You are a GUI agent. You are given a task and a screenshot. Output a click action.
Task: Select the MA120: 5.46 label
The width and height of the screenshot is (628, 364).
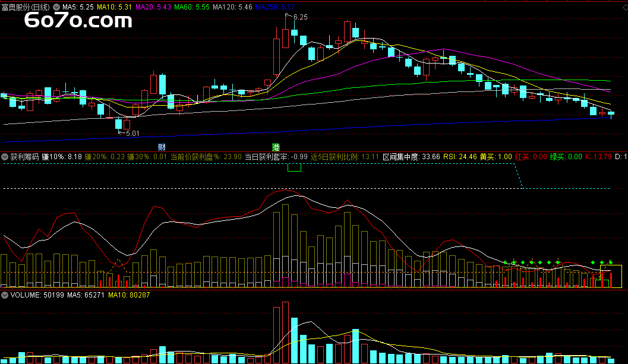[x=232, y=7]
